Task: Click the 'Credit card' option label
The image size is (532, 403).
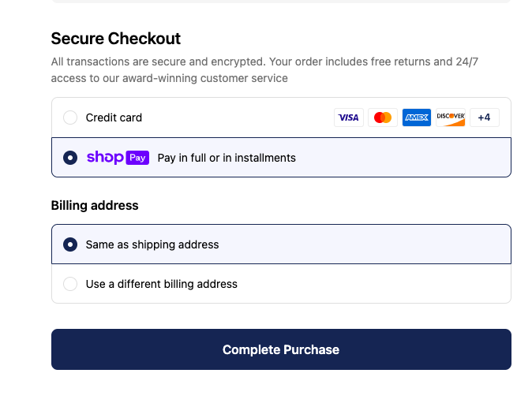Action: [114, 118]
